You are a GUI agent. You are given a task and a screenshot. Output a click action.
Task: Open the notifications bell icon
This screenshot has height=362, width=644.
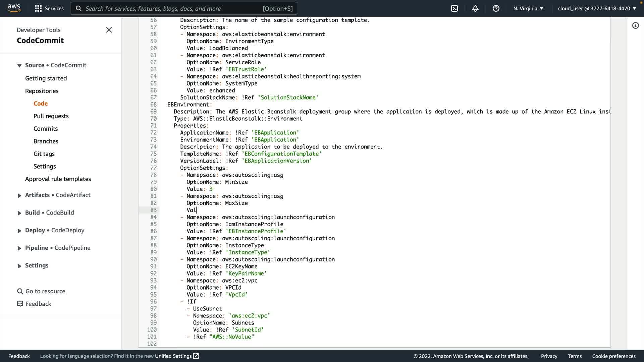click(x=475, y=8)
